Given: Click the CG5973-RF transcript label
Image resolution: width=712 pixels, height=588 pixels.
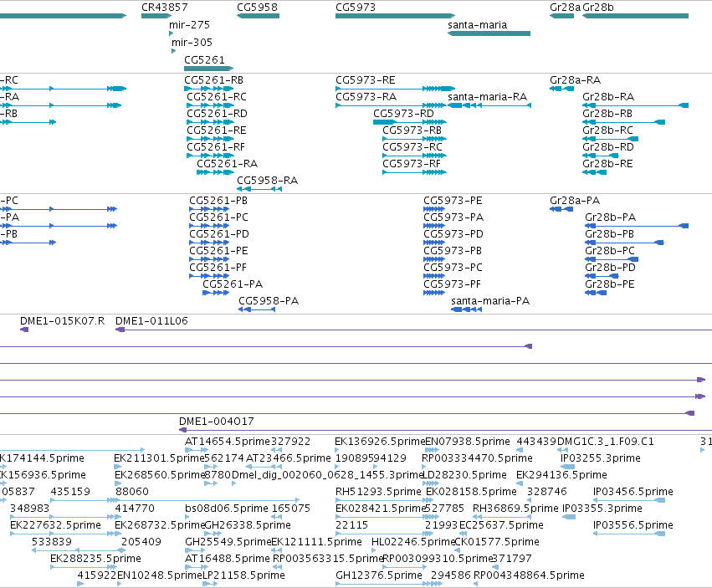Looking at the screenshot, I should pyautogui.click(x=412, y=164).
